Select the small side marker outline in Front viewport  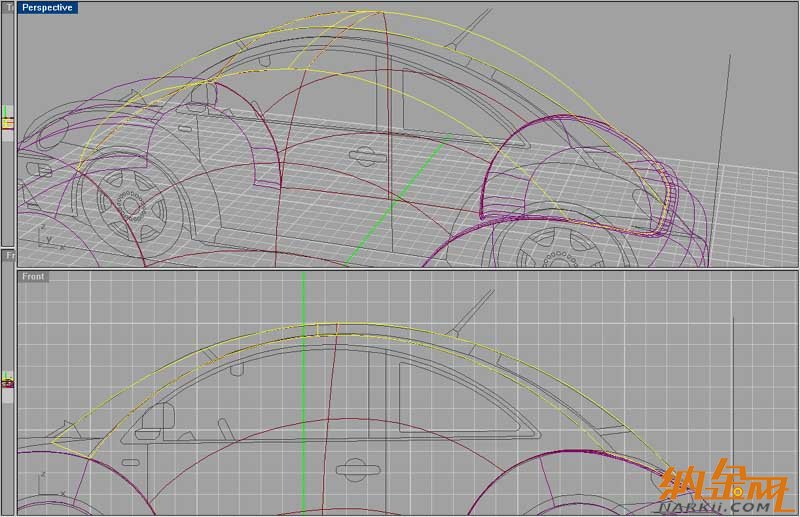tap(131, 463)
